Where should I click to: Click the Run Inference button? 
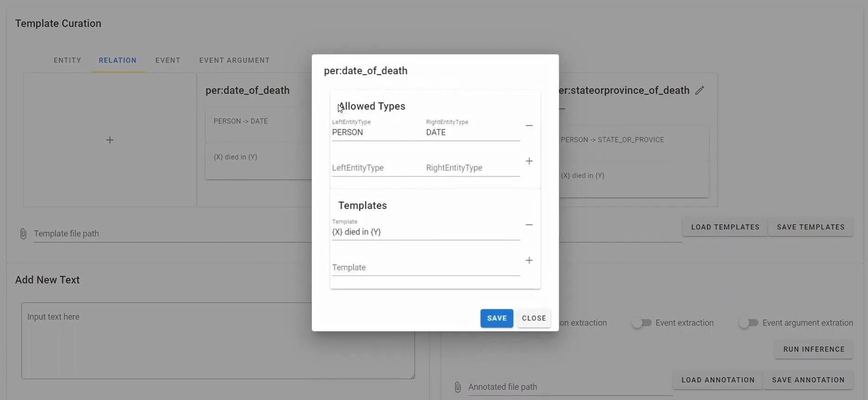pos(814,349)
